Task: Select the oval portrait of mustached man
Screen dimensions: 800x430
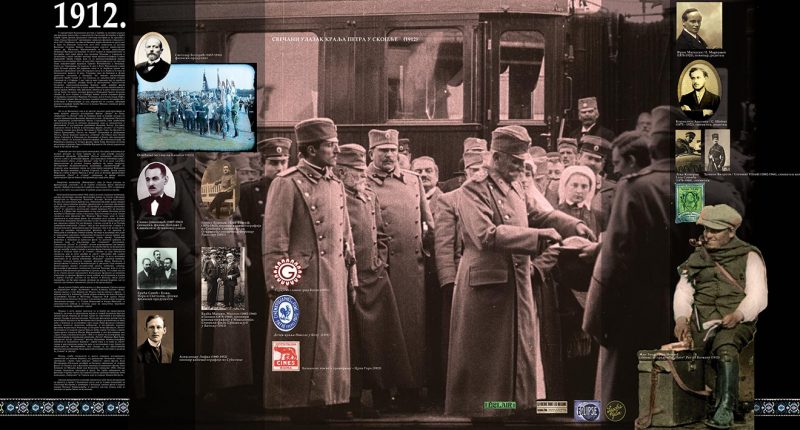Action: (156, 189)
